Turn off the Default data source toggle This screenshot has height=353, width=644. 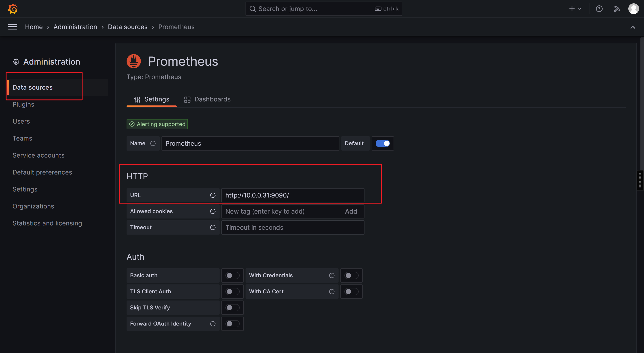pos(383,144)
